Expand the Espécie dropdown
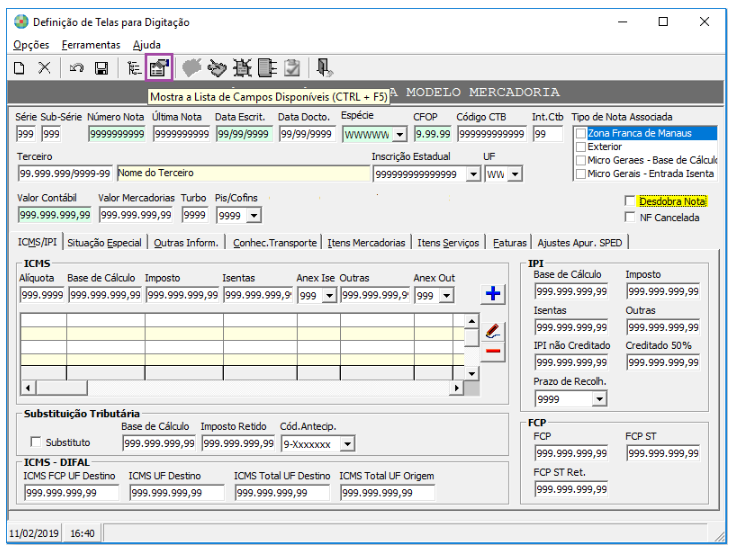Image resolution: width=733 pixels, height=549 pixels. 400,135
